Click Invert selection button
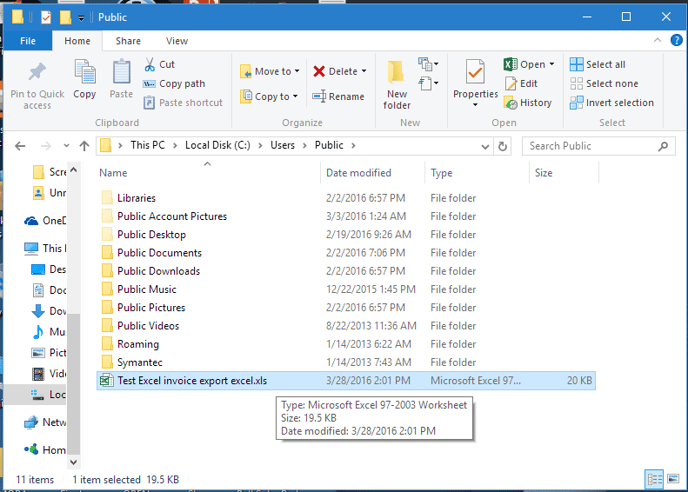Screen dimensions: 688x492 pos(611,103)
